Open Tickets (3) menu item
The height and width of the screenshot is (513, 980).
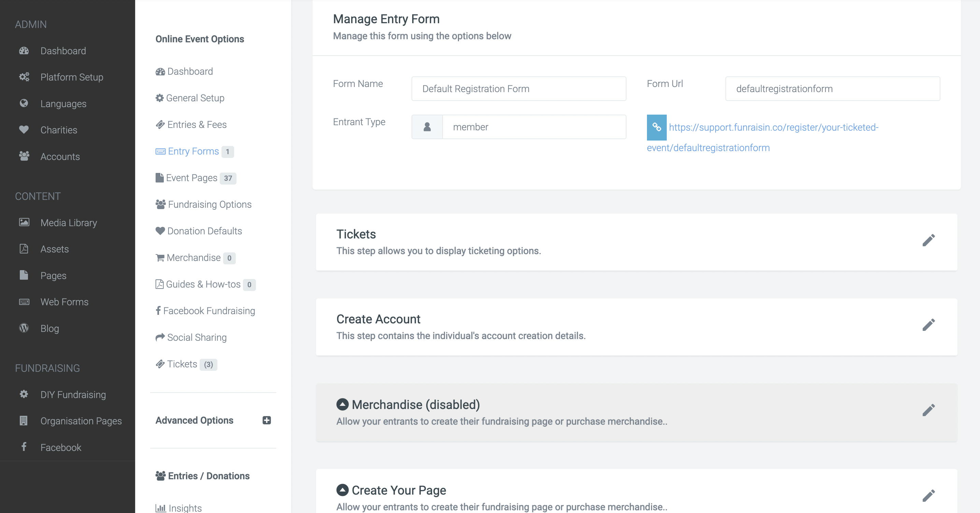tap(186, 364)
